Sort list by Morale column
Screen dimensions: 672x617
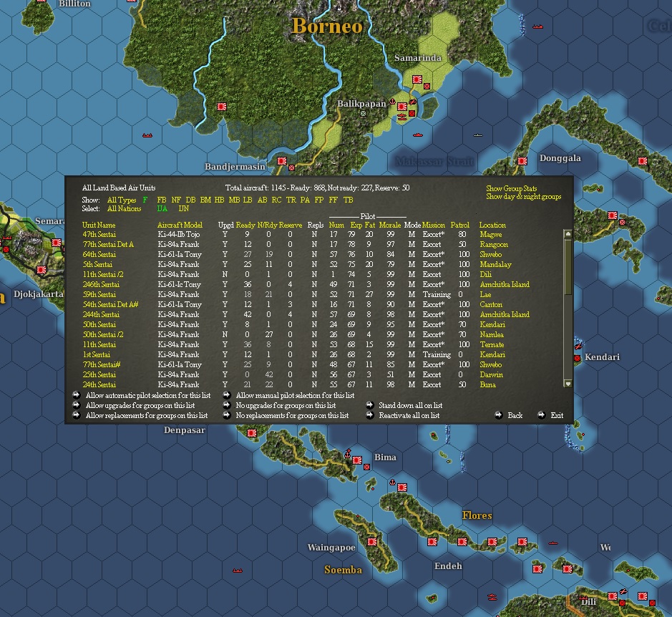tap(390, 225)
